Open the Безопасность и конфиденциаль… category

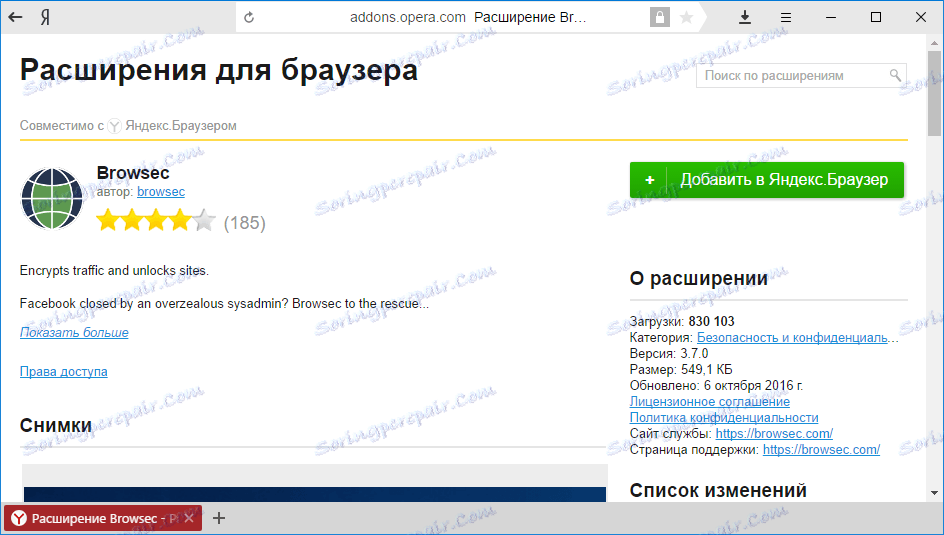pos(798,338)
